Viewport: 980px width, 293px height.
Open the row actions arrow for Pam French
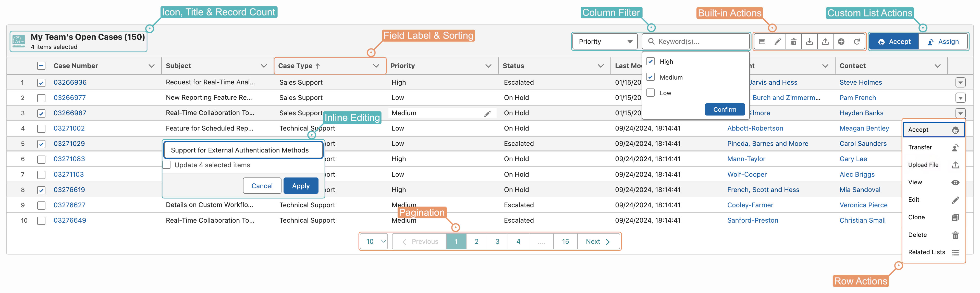coord(961,98)
